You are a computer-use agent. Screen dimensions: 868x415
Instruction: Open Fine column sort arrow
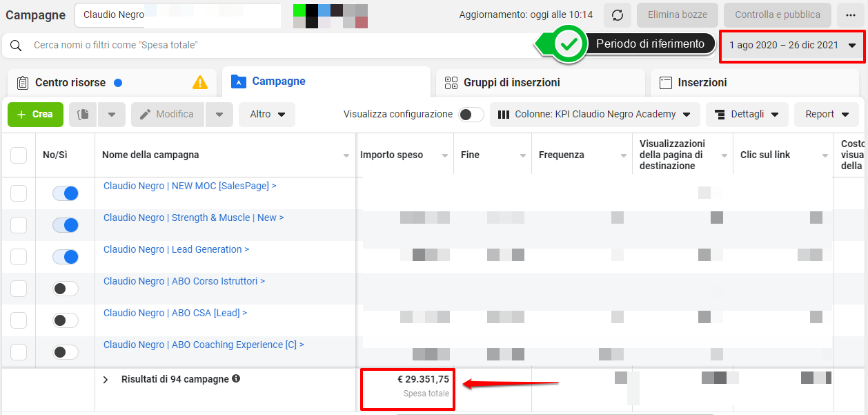coord(523,156)
